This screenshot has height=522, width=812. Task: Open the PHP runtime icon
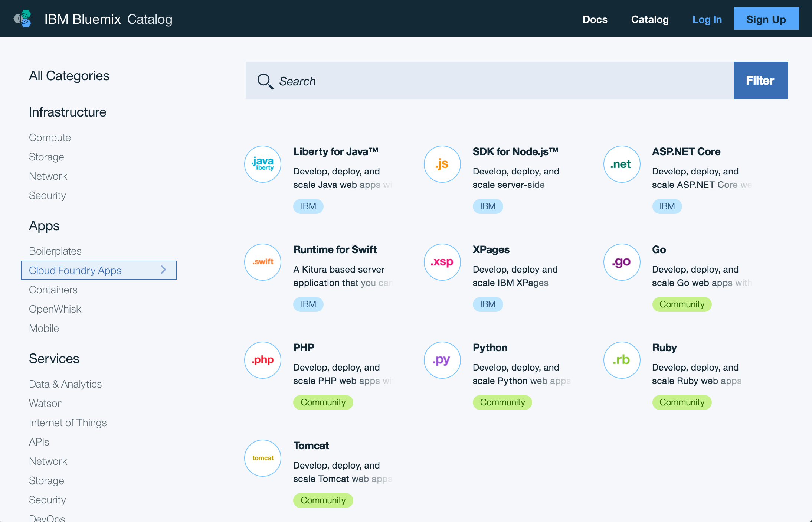(263, 360)
